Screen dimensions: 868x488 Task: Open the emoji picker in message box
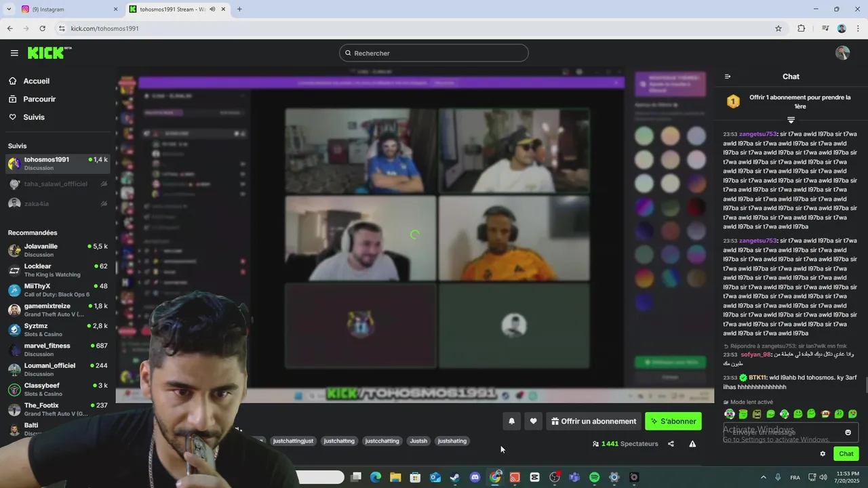click(x=848, y=432)
